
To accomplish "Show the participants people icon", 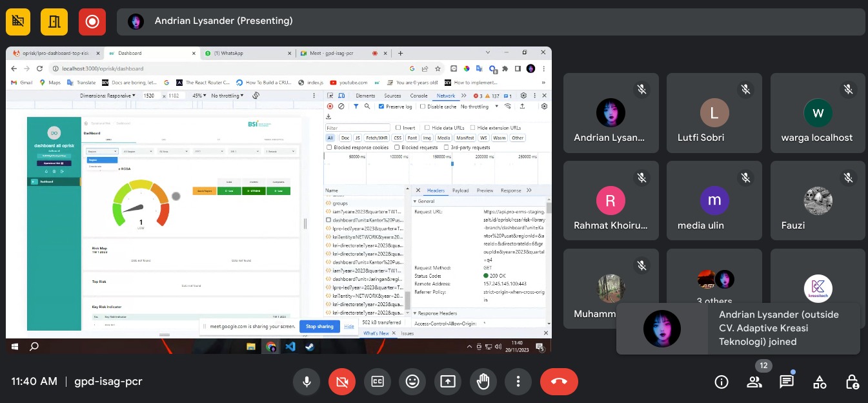I will click(x=754, y=382).
